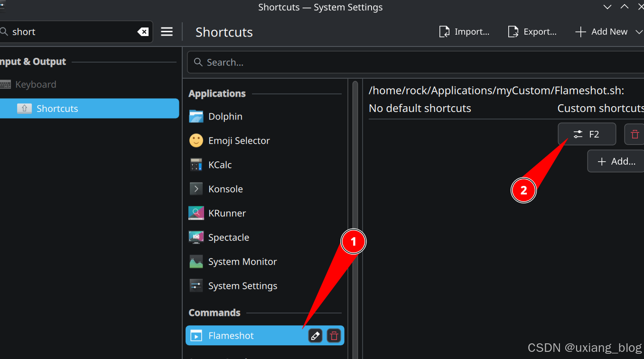Select the Spectacle label
Viewport: 644px width, 359px height.
(x=229, y=237)
